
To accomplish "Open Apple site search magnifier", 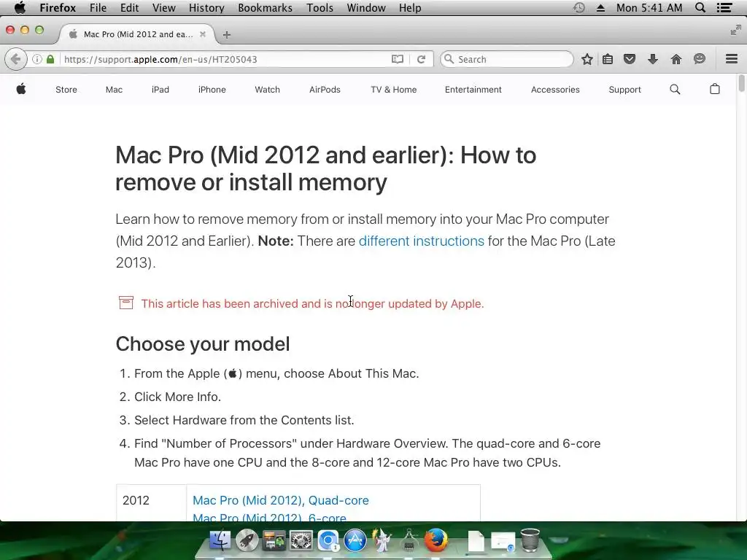I will [x=675, y=90].
